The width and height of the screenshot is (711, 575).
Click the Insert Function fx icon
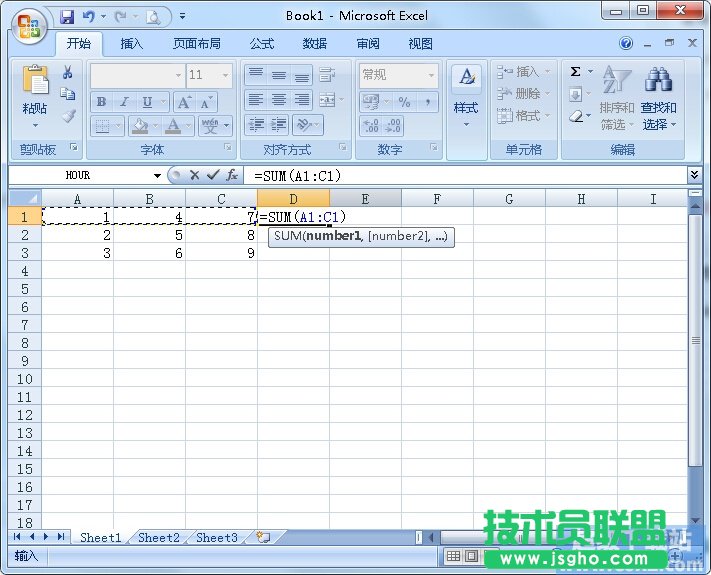point(231,175)
